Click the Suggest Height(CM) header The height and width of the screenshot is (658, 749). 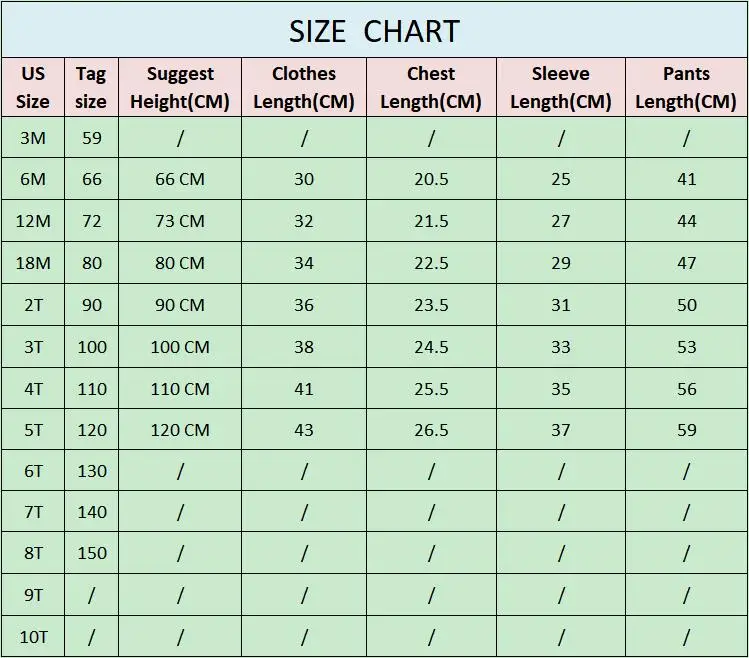[x=180, y=87]
